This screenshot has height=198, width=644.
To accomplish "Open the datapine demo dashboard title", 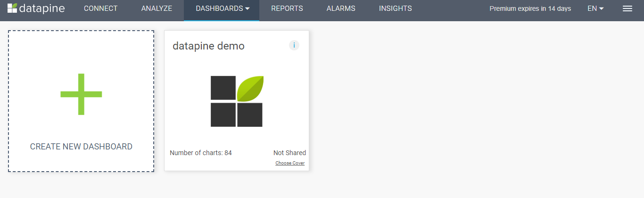I will [x=208, y=46].
